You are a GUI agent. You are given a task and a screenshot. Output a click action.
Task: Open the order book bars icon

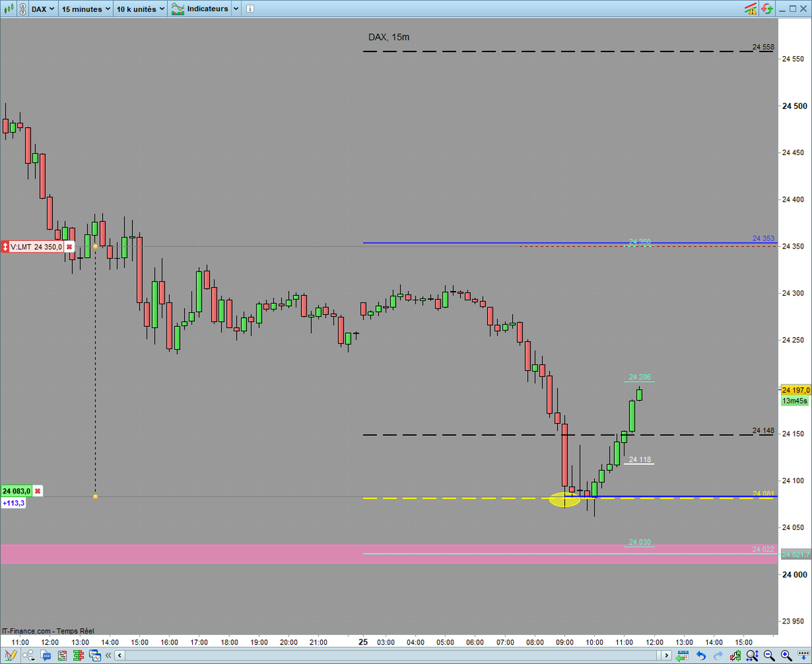(x=78, y=655)
